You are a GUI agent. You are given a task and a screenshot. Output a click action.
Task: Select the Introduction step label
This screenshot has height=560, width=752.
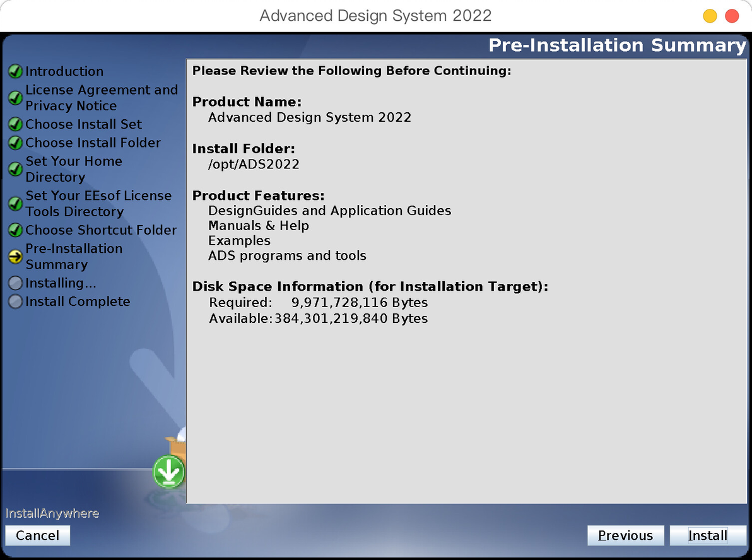coord(64,71)
